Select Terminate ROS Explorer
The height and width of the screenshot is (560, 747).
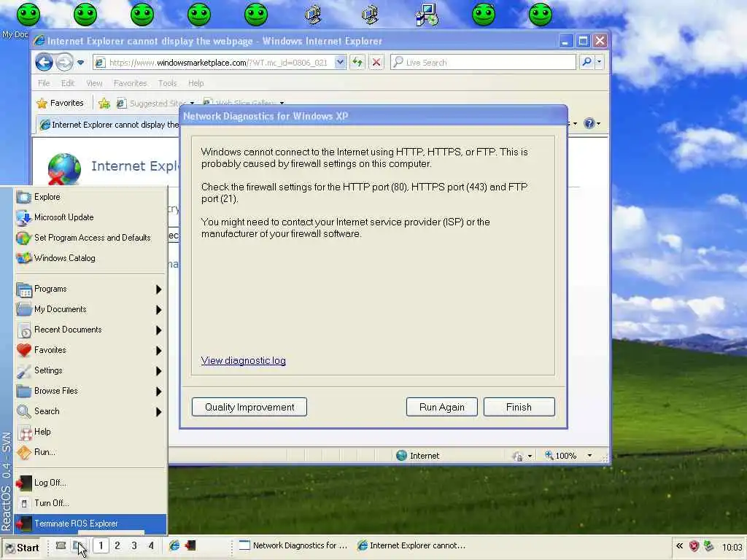[x=90, y=524]
